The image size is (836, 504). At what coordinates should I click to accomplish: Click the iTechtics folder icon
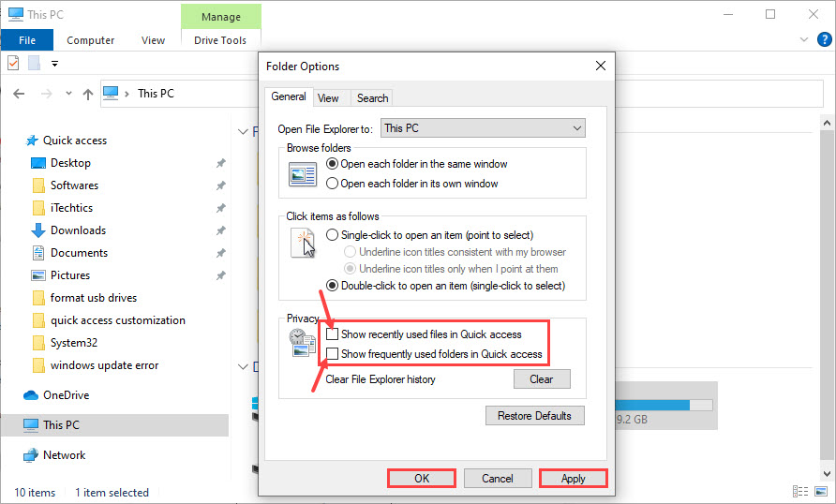pos(38,208)
